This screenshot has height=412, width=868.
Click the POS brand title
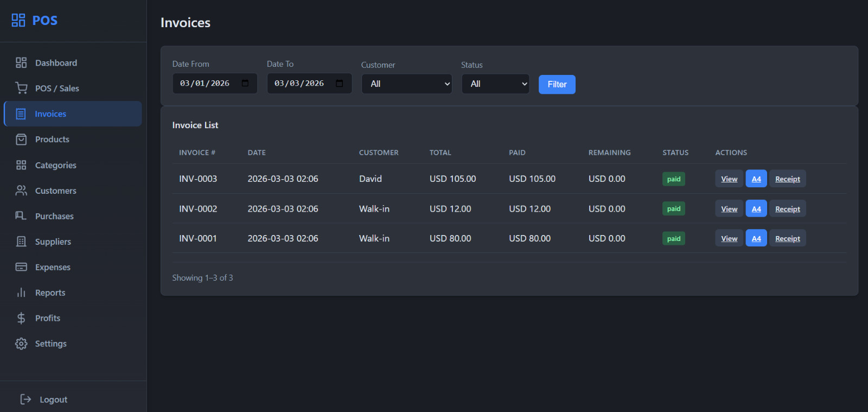click(x=45, y=21)
